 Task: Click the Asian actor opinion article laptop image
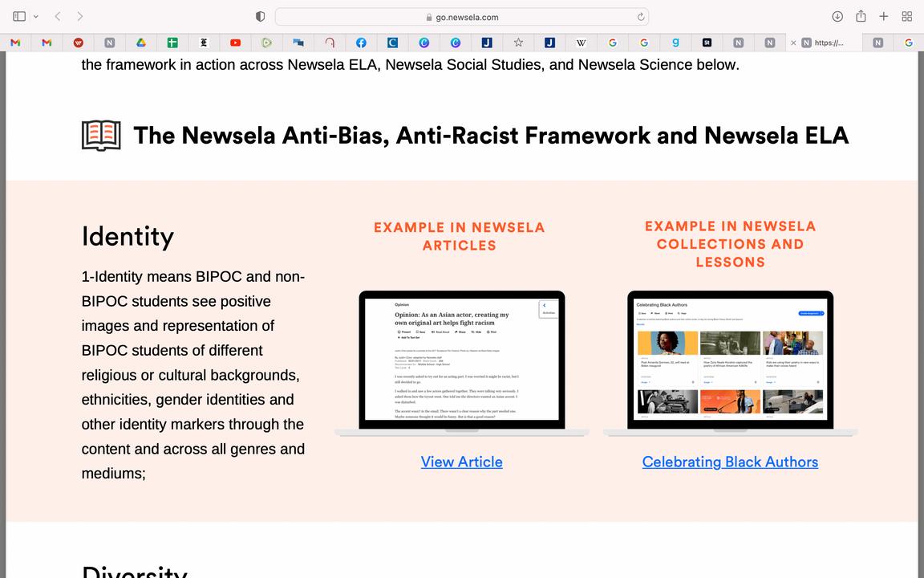[462, 364]
